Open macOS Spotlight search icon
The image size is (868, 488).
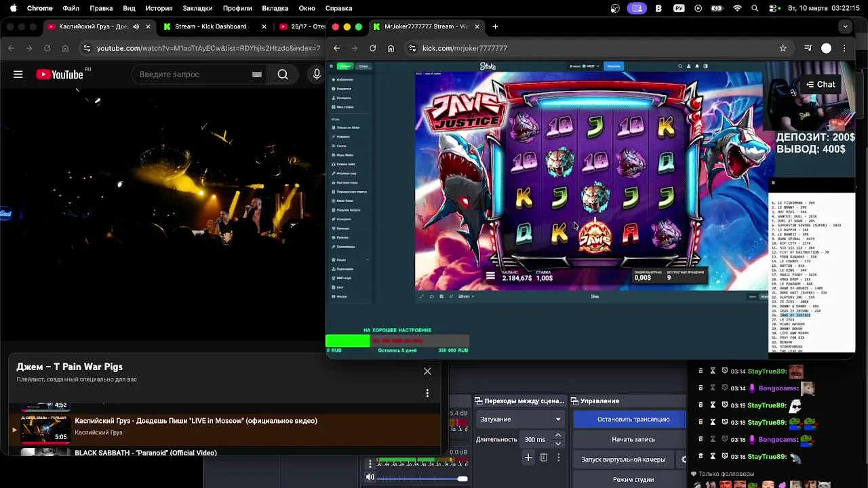click(755, 8)
